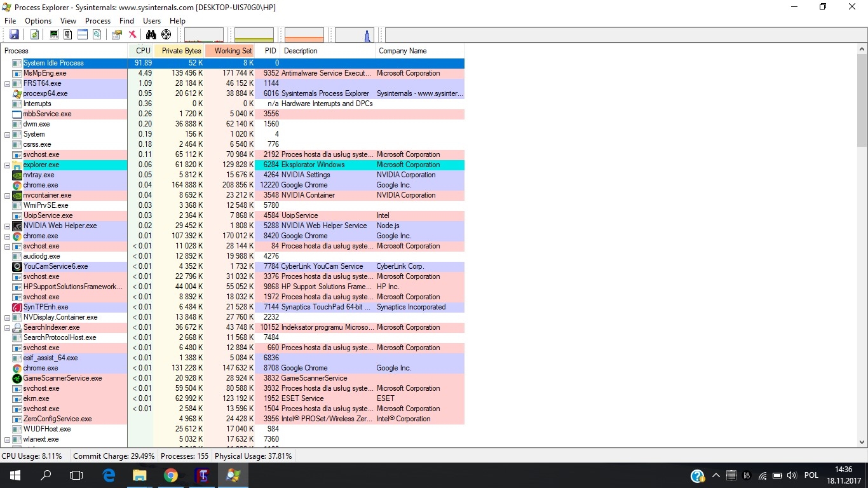Sort by the Working Set column header
868x488 pixels.
click(x=230, y=51)
